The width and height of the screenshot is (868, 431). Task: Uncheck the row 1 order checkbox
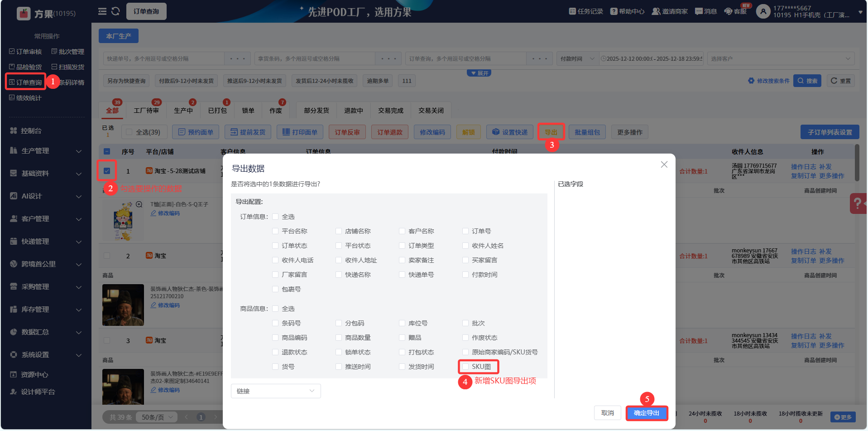(x=107, y=171)
